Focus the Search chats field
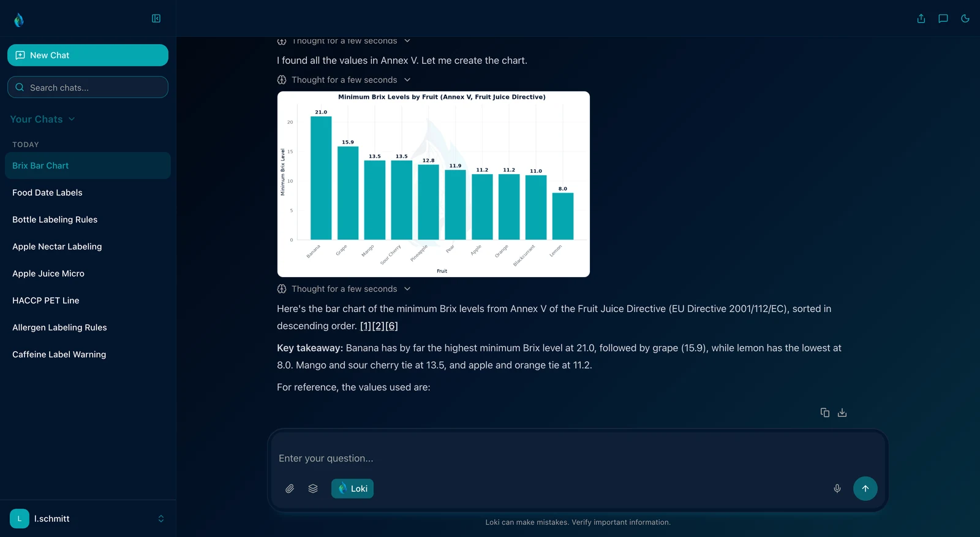The image size is (980, 537). [x=88, y=87]
